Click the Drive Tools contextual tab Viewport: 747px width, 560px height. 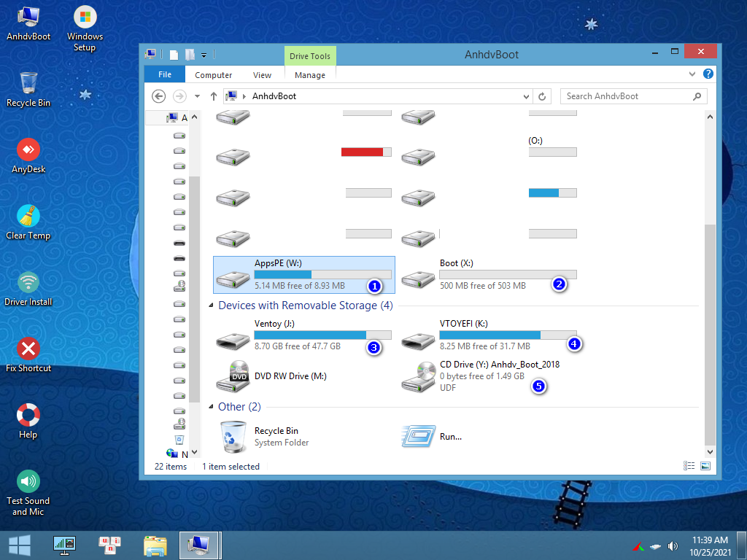pyautogui.click(x=309, y=55)
